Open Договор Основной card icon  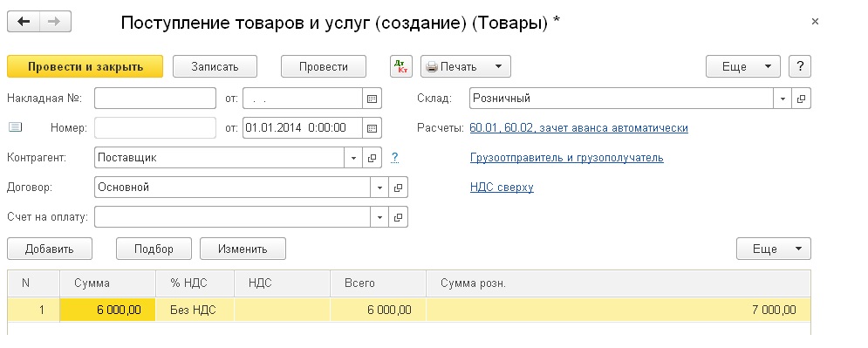pyautogui.click(x=398, y=188)
